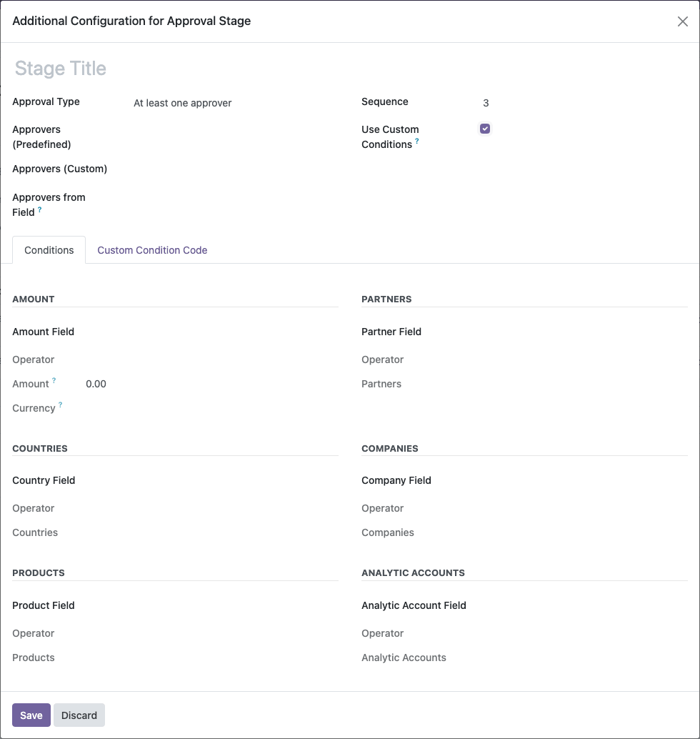Click the PRODUCTS section heading
700x739 pixels.
[39, 572]
